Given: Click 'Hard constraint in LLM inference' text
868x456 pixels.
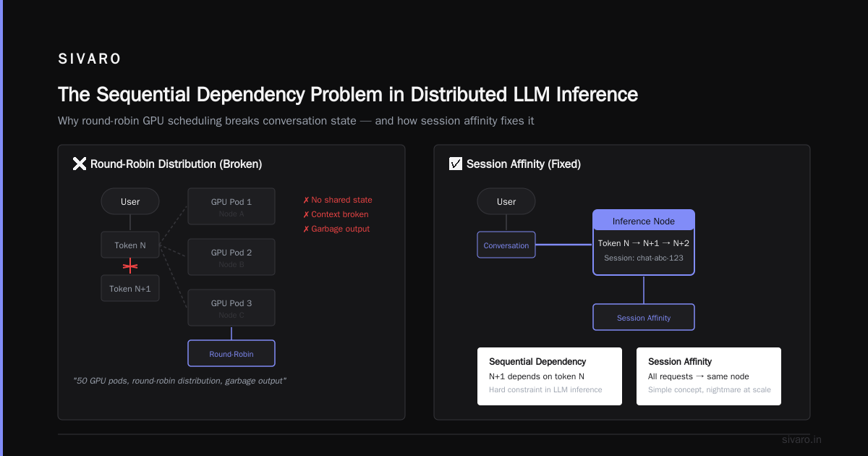Looking at the screenshot, I should tap(545, 389).
